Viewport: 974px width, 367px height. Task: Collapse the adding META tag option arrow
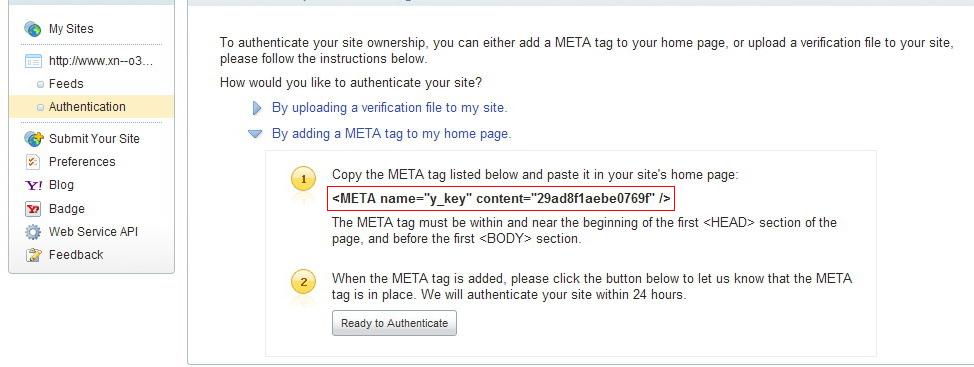tap(255, 134)
